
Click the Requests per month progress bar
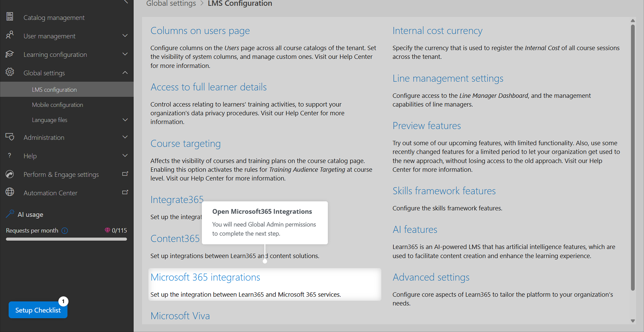(x=66, y=239)
